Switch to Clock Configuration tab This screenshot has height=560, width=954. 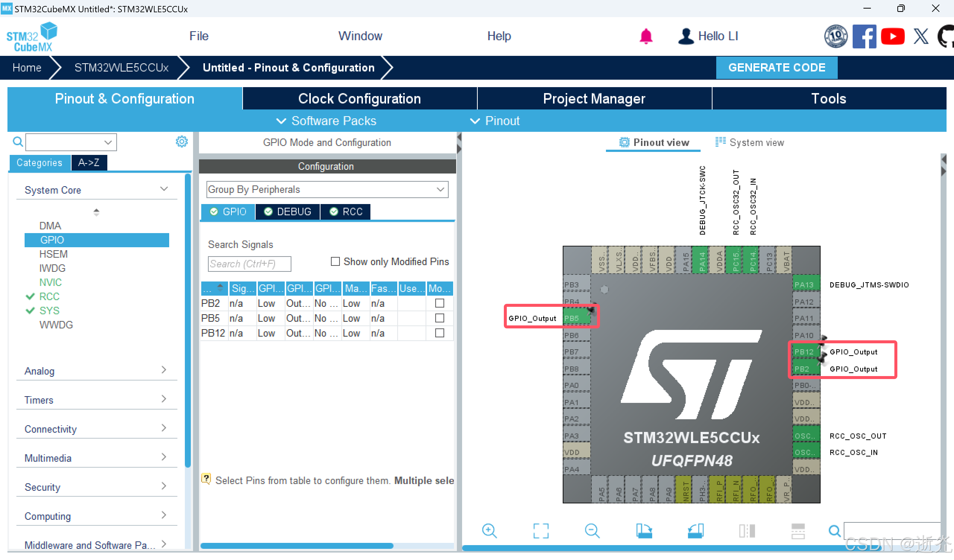click(x=359, y=98)
